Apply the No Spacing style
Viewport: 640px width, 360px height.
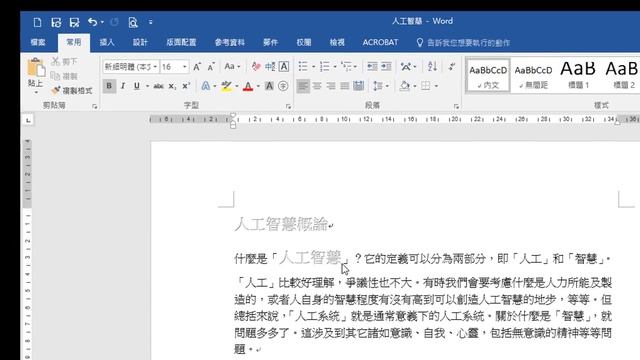[x=533, y=76]
